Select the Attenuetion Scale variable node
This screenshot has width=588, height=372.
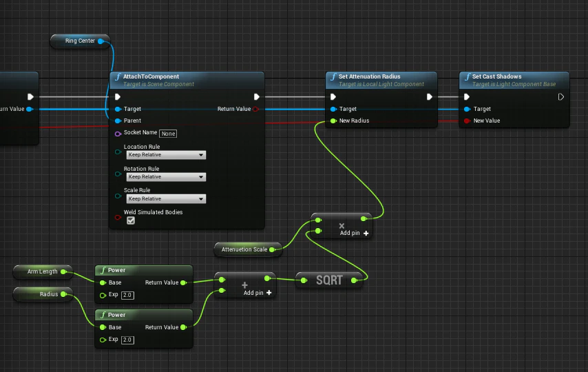click(x=248, y=249)
